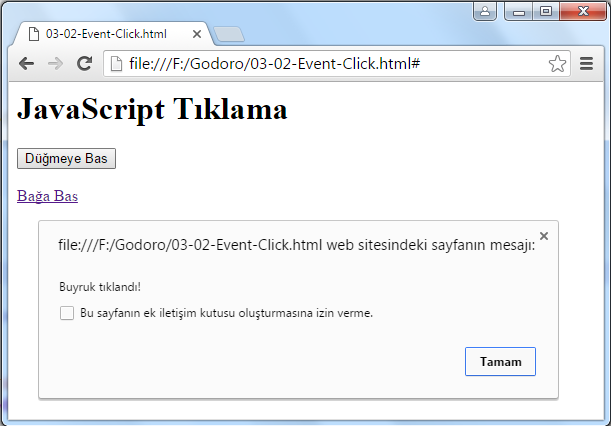Click the page icon in the address bar
Image resolution: width=611 pixels, height=426 pixels.
click(x=116, y=64)
